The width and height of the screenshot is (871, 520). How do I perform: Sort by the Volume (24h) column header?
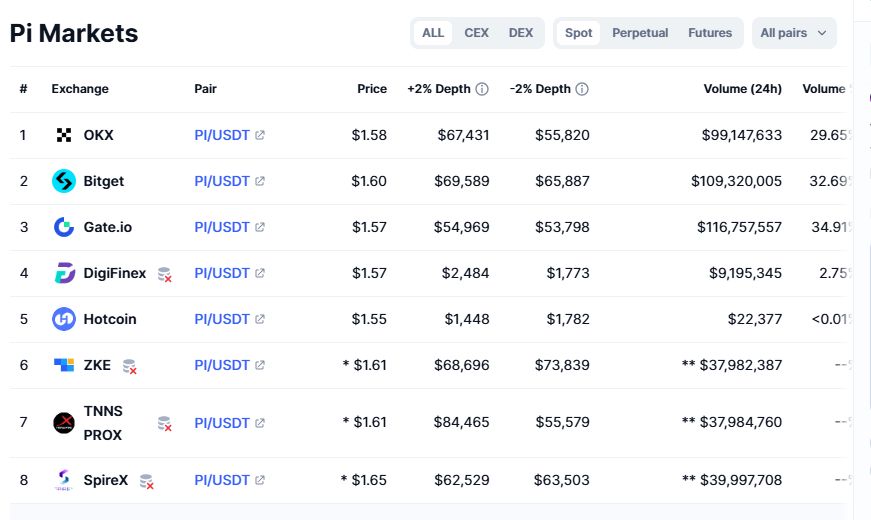[743, 89]
